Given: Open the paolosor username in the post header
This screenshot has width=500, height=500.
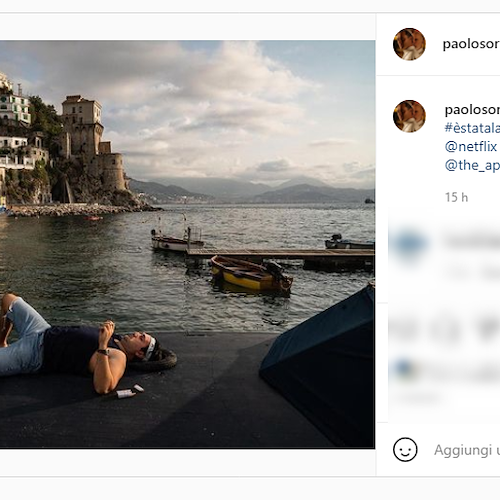Looking at the screenshot, I should (471, 44).
